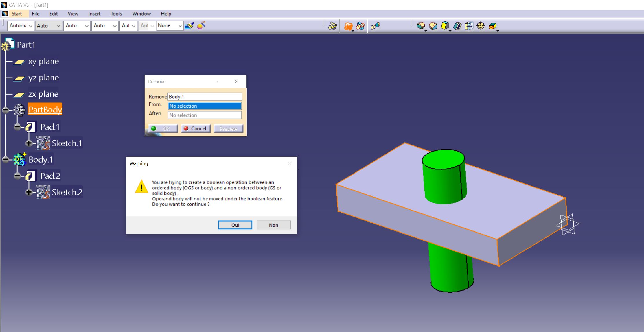
Task: Click the Union Trim tool icon
Action: click(x=360, y=26)
